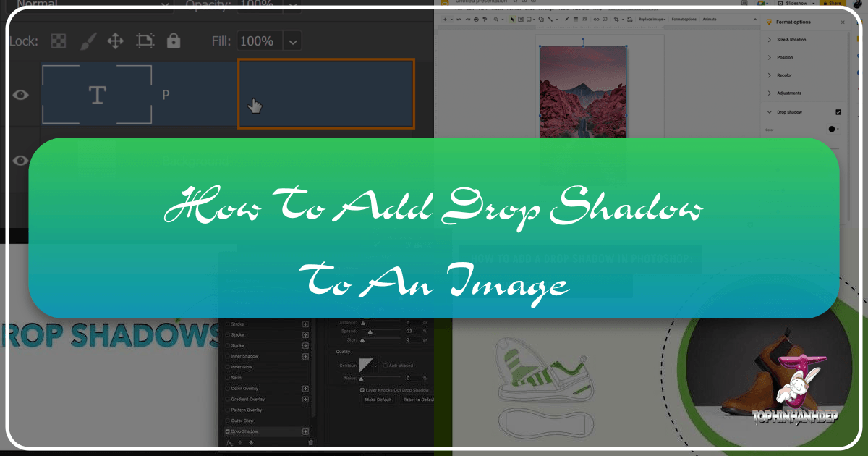
Task: Select the shapes tool in Slides toolbar
Action: [x=542, y=20]
